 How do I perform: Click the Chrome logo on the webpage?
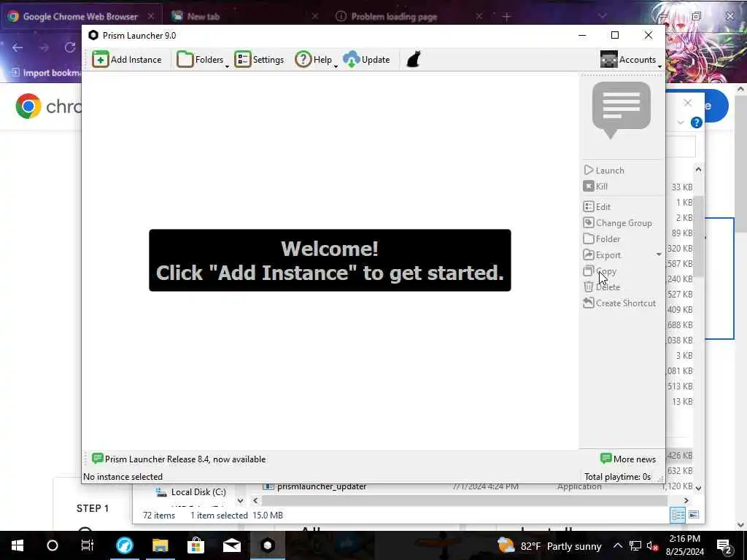(28, 106)
